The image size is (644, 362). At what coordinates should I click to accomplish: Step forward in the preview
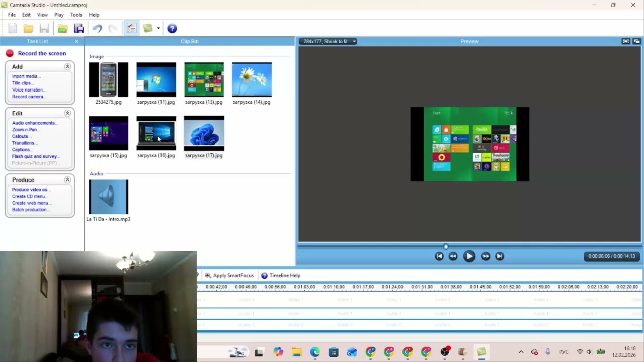(486, 256)
